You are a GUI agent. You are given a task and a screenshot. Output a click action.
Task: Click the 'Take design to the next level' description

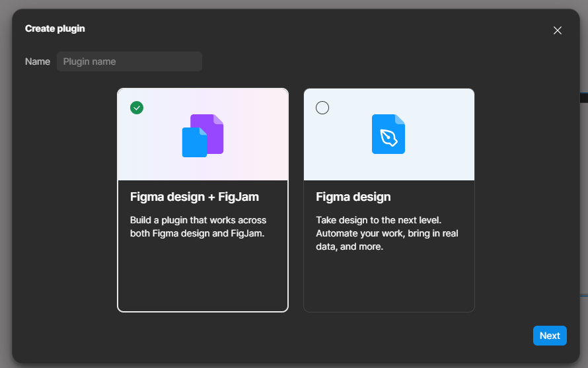pyautogui.click(x=387, y=233)
